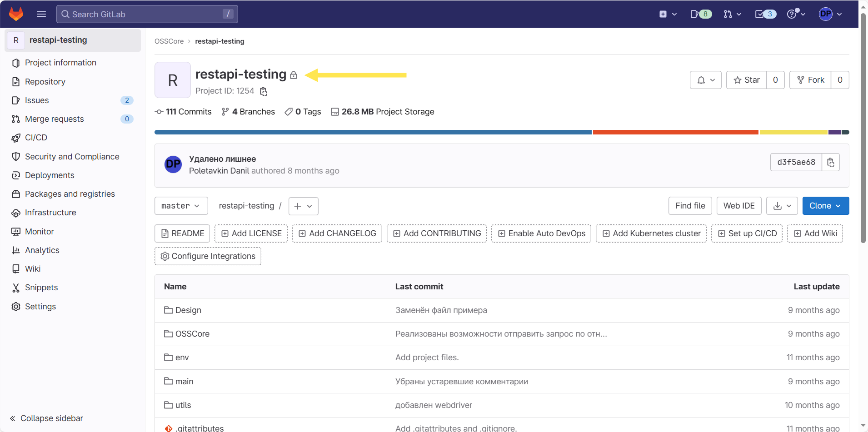Click the Find file button
The width and height of the screenshot is (868, 432).
(x=690, y=206)
